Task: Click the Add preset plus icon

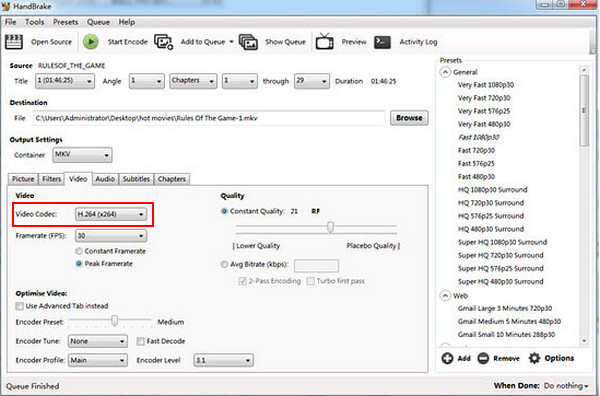Action: 447,359
